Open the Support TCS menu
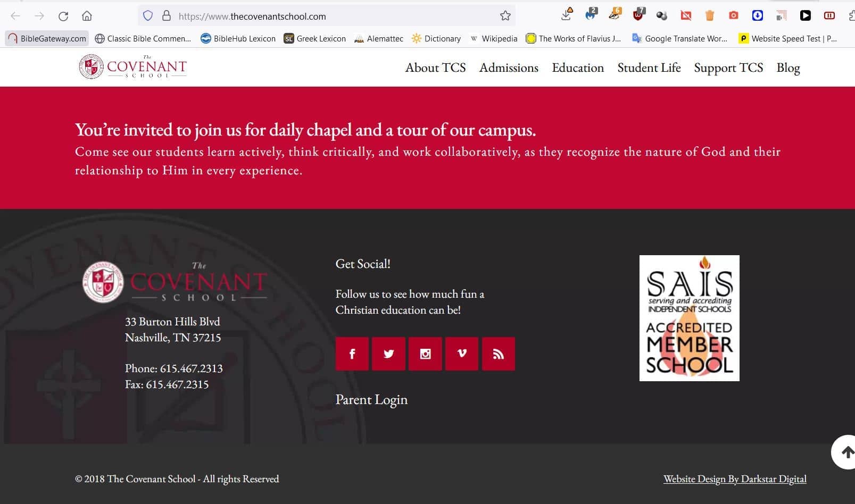855x504 pixels. 728,68
